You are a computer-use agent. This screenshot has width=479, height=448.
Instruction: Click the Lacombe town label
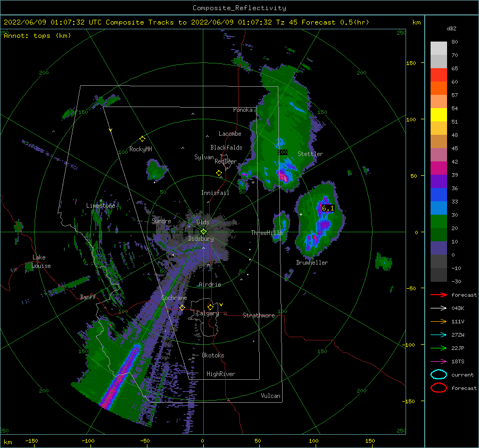click(230, 134)
